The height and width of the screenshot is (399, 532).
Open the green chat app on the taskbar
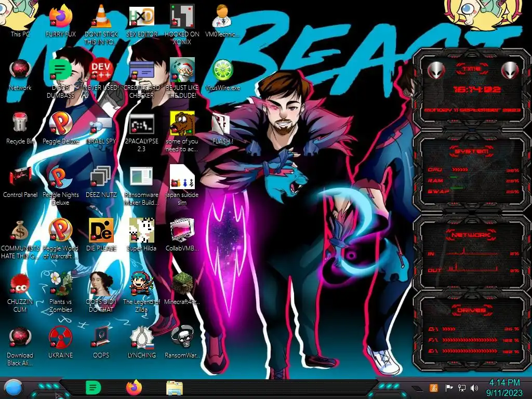click(x=94, y=388)
